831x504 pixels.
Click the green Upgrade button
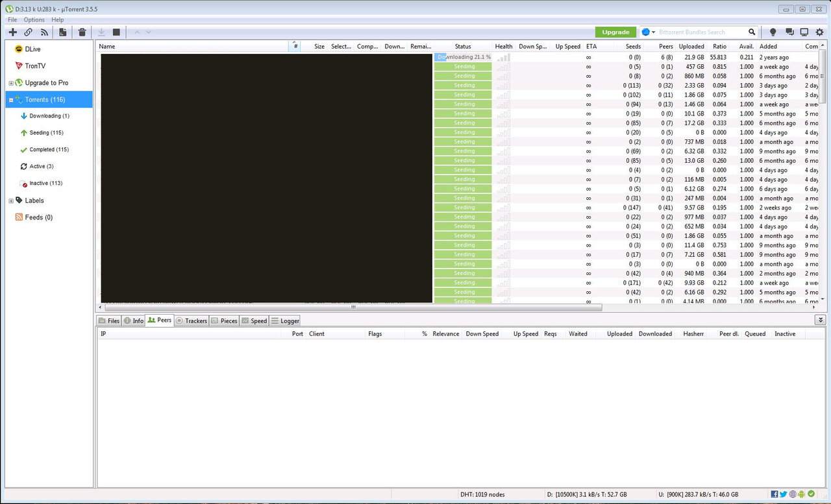point(615,32)
